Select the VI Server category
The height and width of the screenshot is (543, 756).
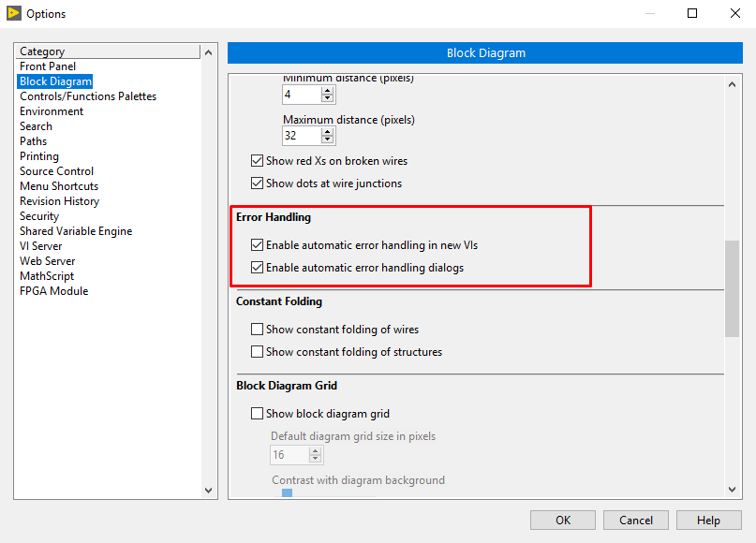point(45,245)
